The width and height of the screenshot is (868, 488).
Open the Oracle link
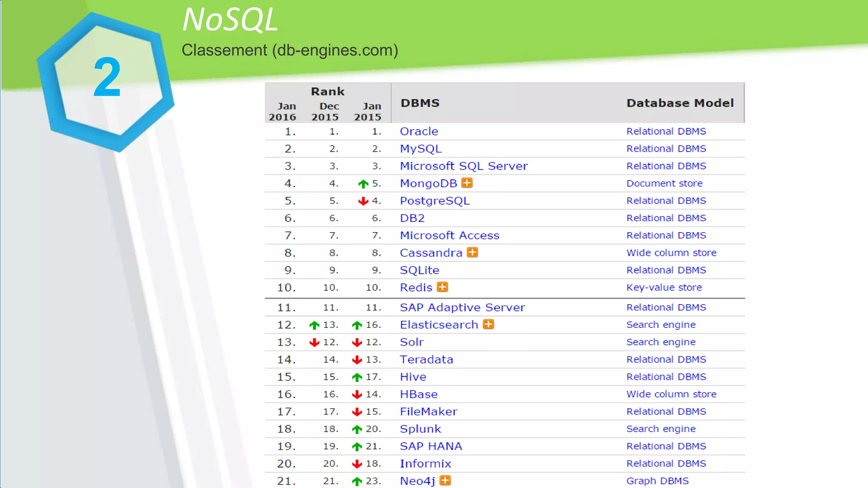(419, 131)
